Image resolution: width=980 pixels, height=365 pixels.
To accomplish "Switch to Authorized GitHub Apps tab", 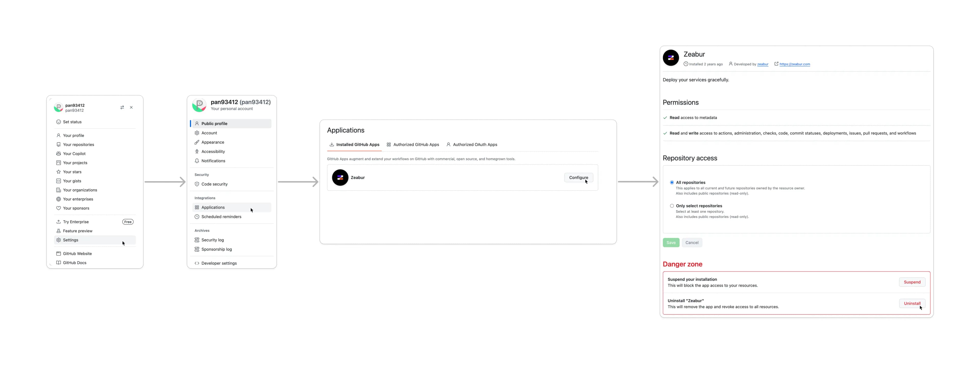I will 413,145.
